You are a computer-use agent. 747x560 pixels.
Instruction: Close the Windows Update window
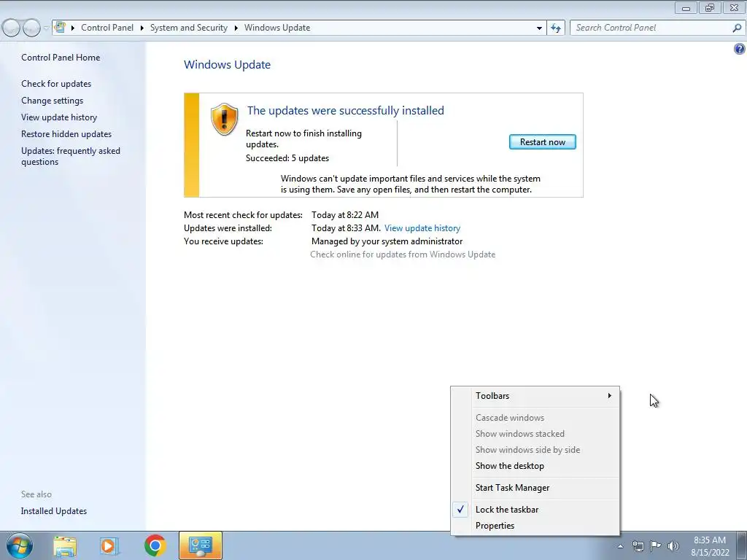734,7
